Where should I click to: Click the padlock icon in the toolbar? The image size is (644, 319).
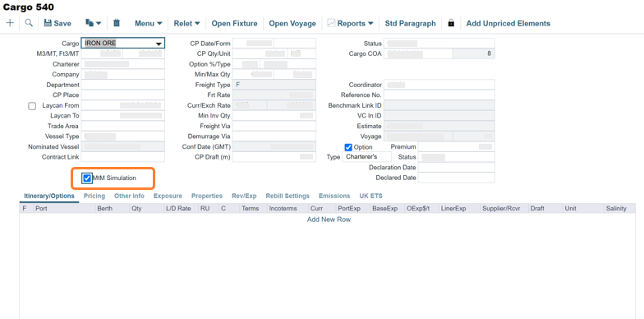point(451,23)
